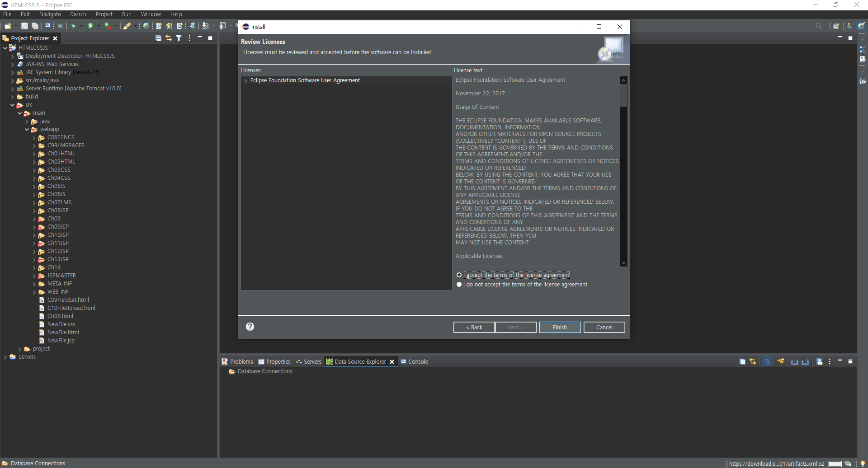Click the search magnifier in the top toolbar
868x468 pixels.
pos(819,26)
